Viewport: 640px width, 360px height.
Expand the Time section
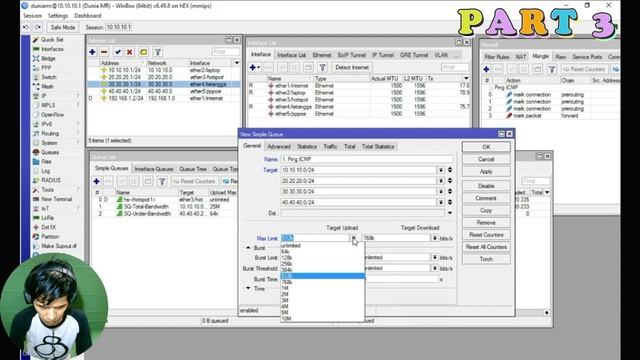248,289
